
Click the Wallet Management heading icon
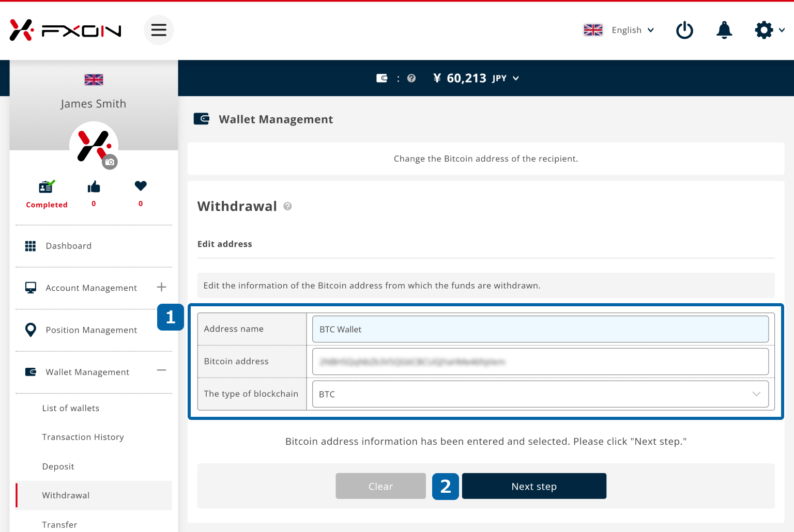(201, 119)
